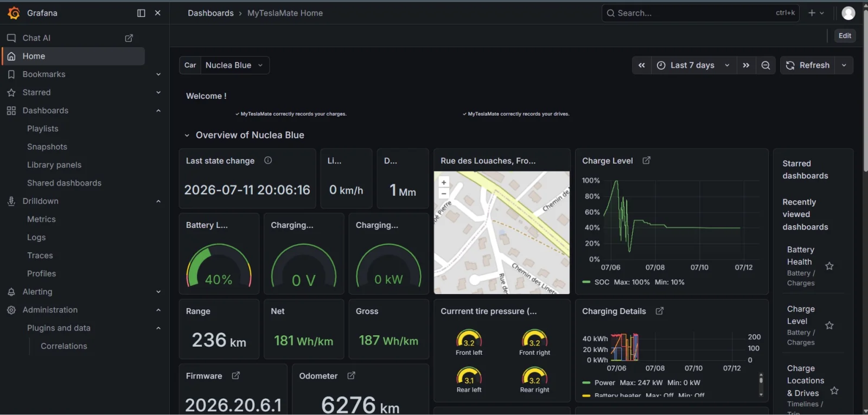Click the Bookmarks sidebar icon
The image size is (868, 415).
pyautogui.click(x=11, y=74)
